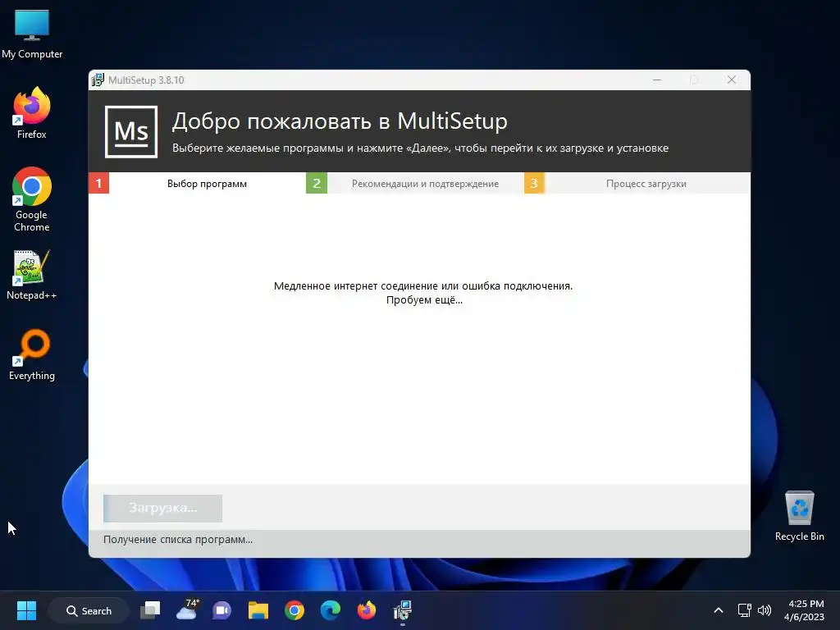Open the Windows Start menu

pyautogui.click(x=26, y=610)
